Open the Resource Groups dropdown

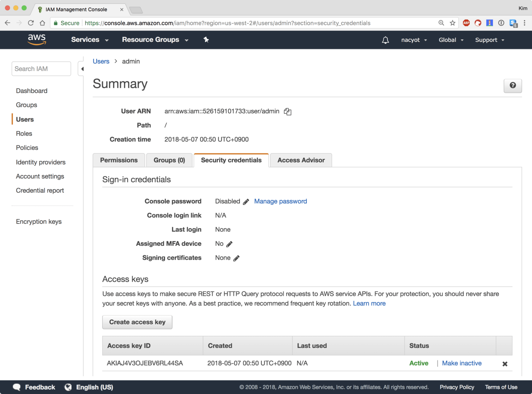[155, 40]
